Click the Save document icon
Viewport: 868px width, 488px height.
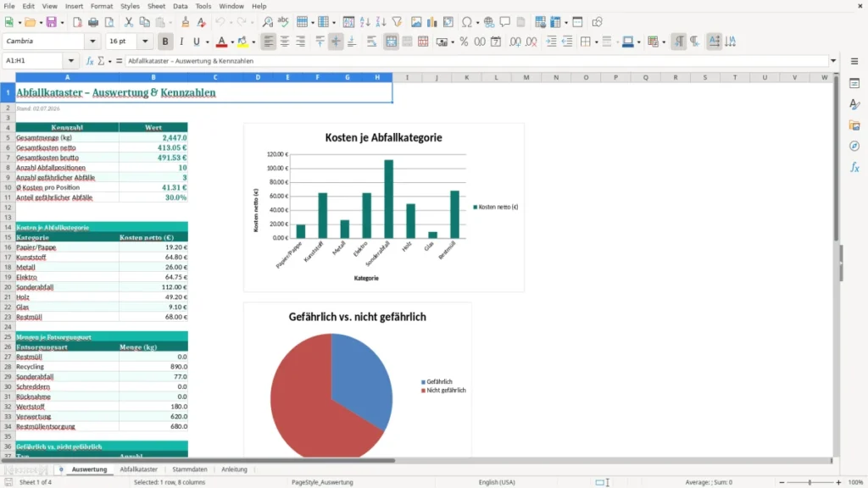[x=52, y=22]
